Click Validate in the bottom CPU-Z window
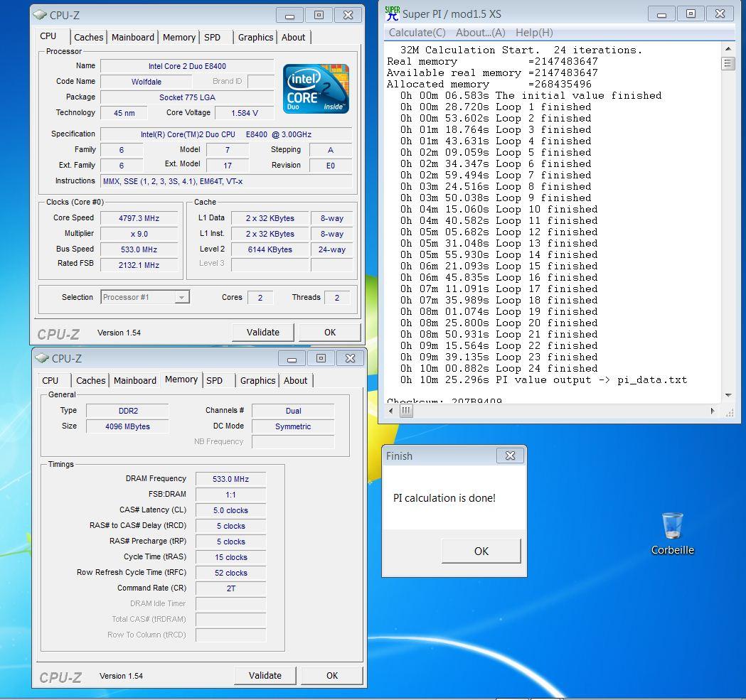746x700 pixels. (265, 676)
